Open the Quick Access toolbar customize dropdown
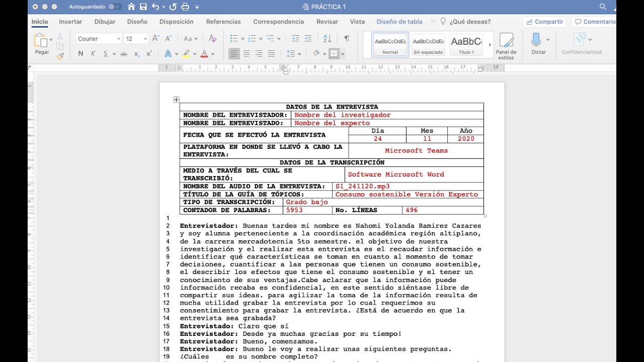Image resolution: width=644 pixels, height=362 pixels. tap(197, 7)
